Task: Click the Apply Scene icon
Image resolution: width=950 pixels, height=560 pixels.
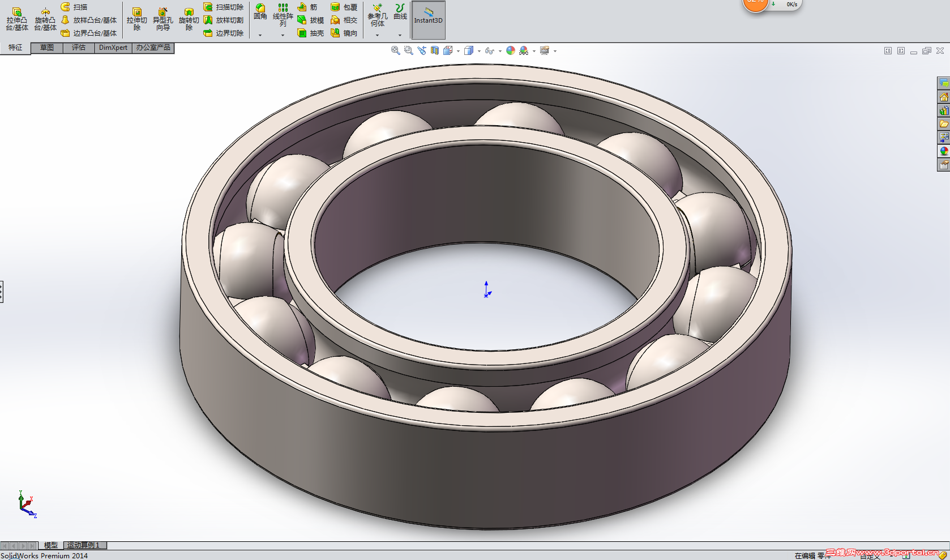Action: coord(524,50)
